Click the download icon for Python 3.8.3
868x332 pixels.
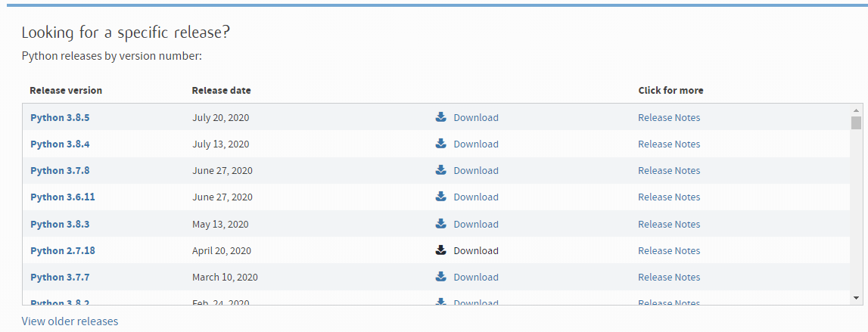point(440,224)
